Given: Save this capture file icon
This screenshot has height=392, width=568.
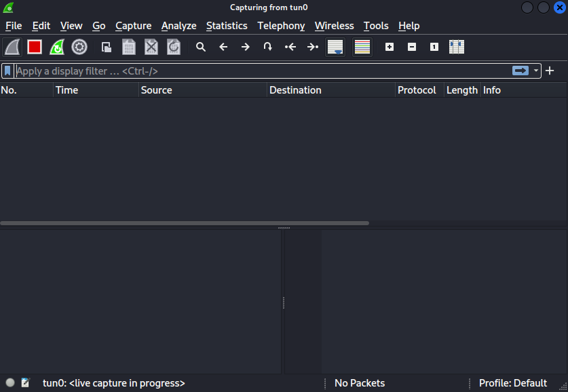Looking at the screenshot, I should coord(129,47).
